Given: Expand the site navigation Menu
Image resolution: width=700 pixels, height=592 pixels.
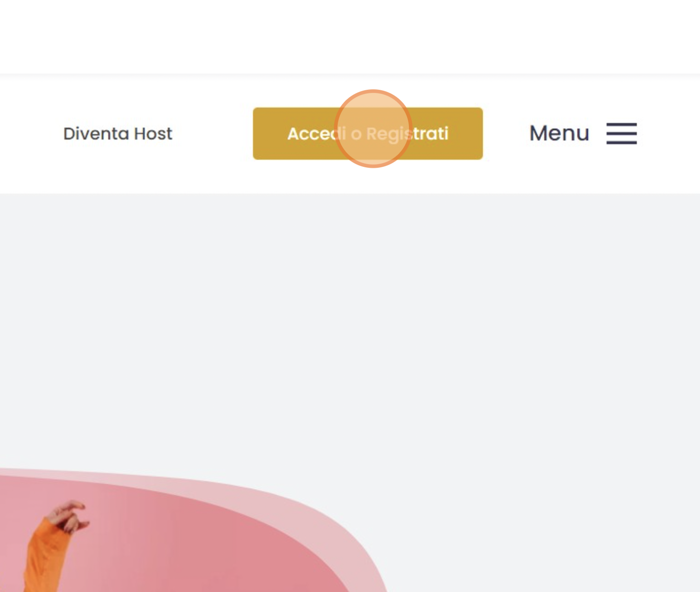Looking at the screenshot, I should pos(583,133).
